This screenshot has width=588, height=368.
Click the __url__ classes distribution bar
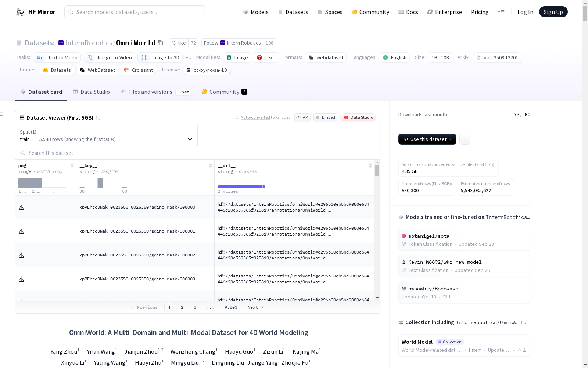pyautogui.click(x=241, y=187)
